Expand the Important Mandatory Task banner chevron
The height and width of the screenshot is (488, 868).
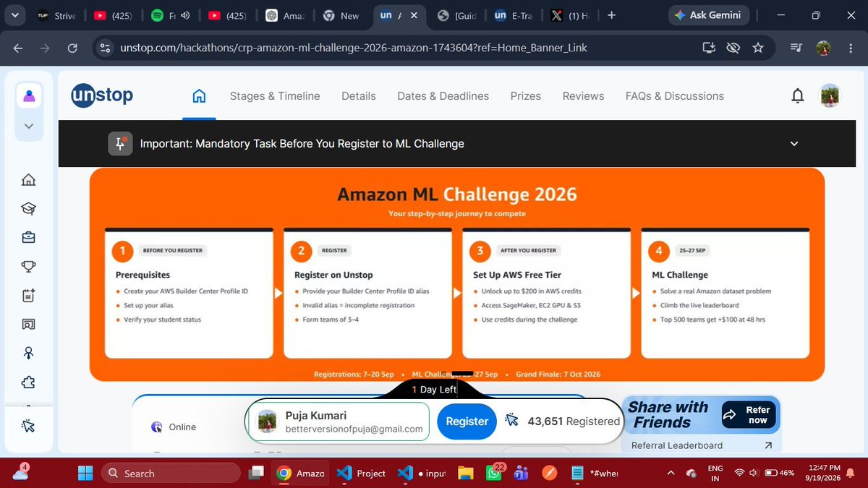coord(794,144)
